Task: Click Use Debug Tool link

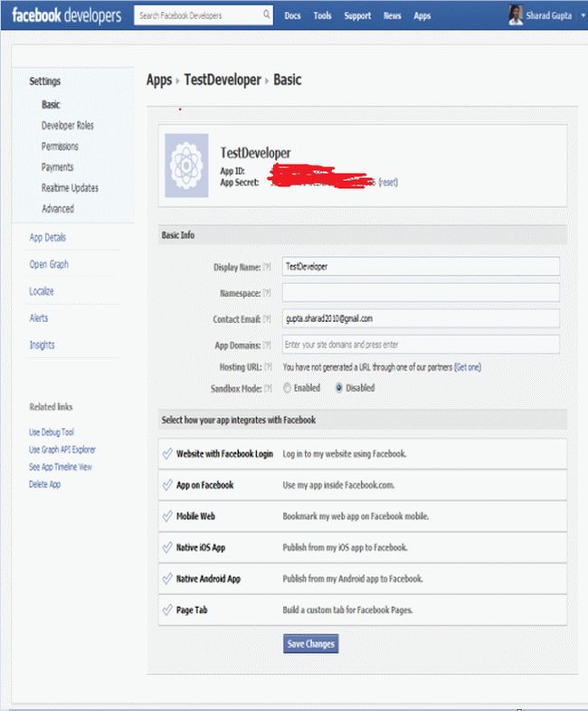Action: point(52,432)
